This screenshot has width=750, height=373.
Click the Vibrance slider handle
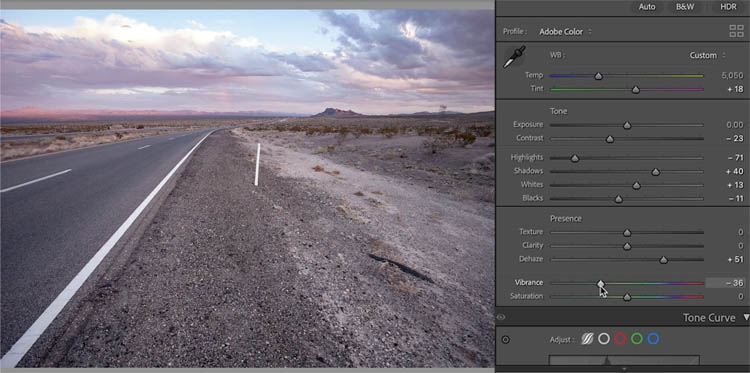[601, 284]
